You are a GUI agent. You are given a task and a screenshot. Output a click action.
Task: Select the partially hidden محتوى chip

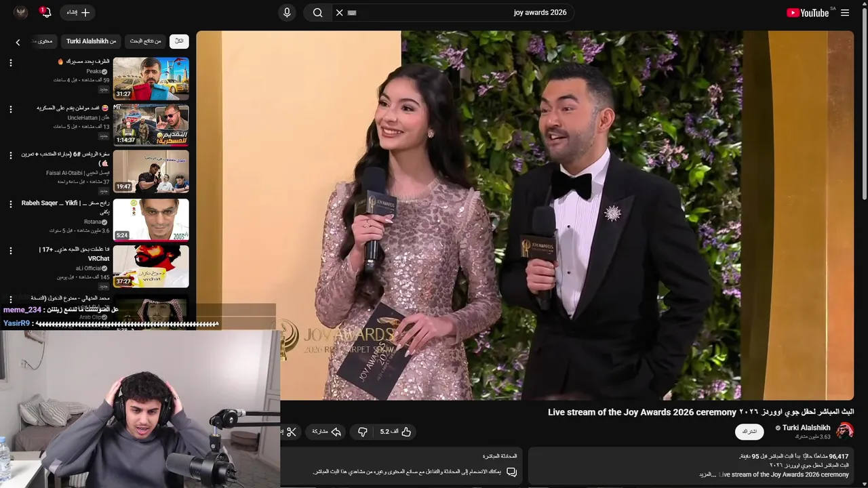44,41
